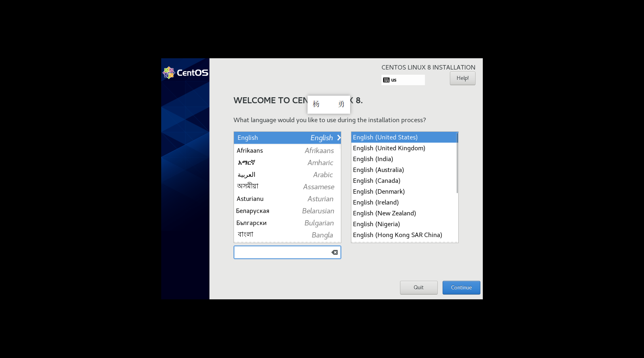644x358 pixels.
Task: Focus the language search input field
Action: (x=287, y=252)
